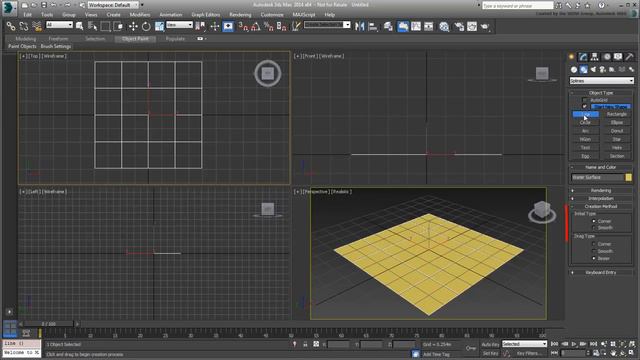Click the object name field Water Surface

[598, 178]
